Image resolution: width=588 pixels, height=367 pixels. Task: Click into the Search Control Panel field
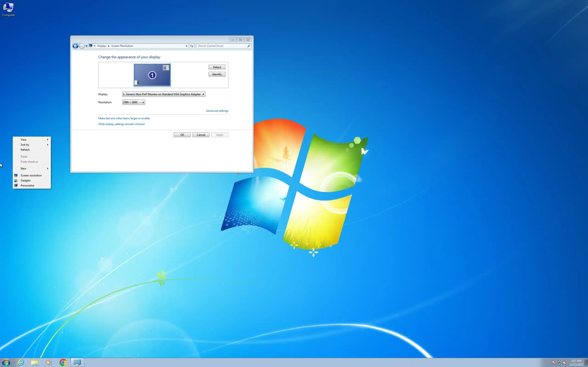(221, 46)
